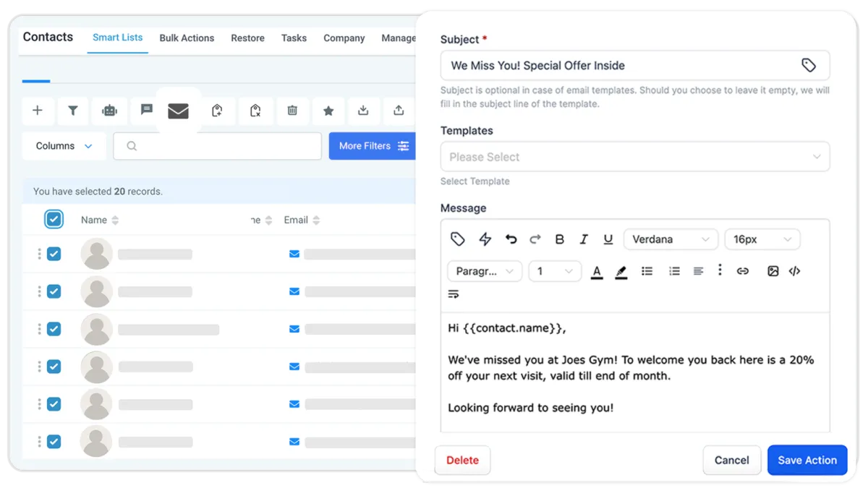The width and height of the screenshot is (868, 488).
Task: Click the Cancel button
Action: [x=731, y=460]
